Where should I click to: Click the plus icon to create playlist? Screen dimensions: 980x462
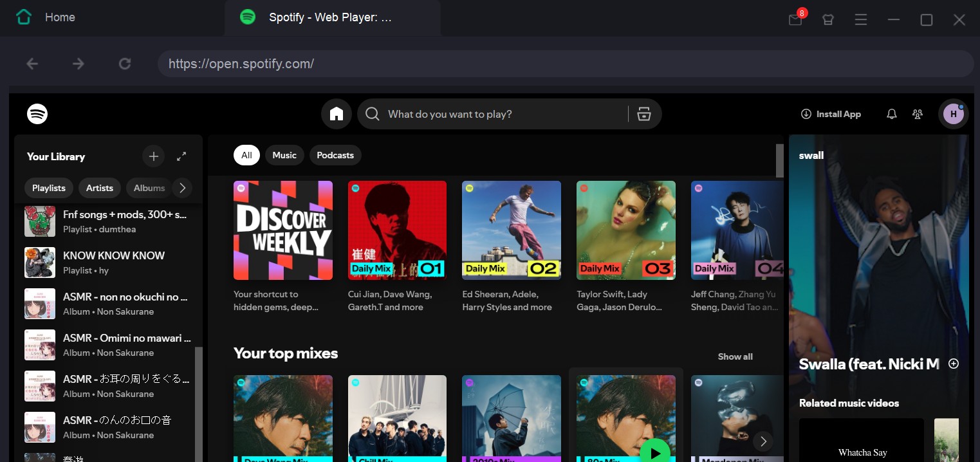(153, 156)
